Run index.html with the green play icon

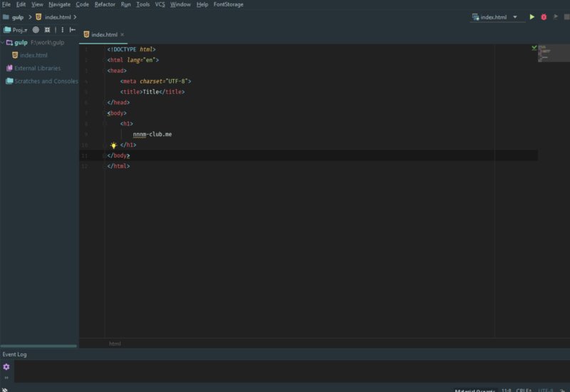click(x=532, y=17)
